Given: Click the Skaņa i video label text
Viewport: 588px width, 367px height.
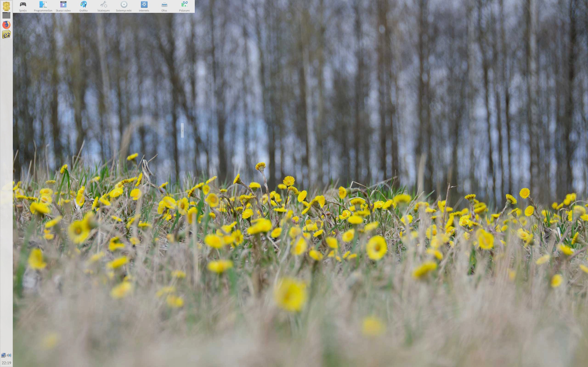Looking at the screenshot, I should [x=63, y=11].
